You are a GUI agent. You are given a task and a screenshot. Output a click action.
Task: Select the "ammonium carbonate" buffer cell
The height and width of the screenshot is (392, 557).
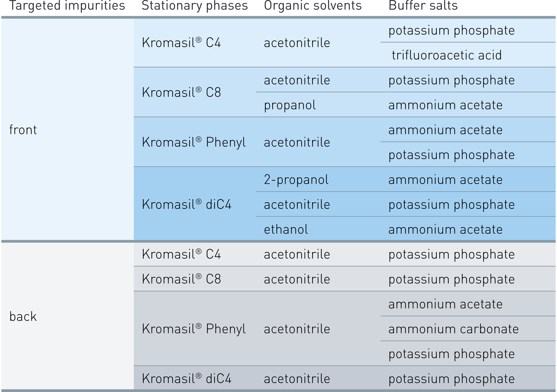pos(453,329)
